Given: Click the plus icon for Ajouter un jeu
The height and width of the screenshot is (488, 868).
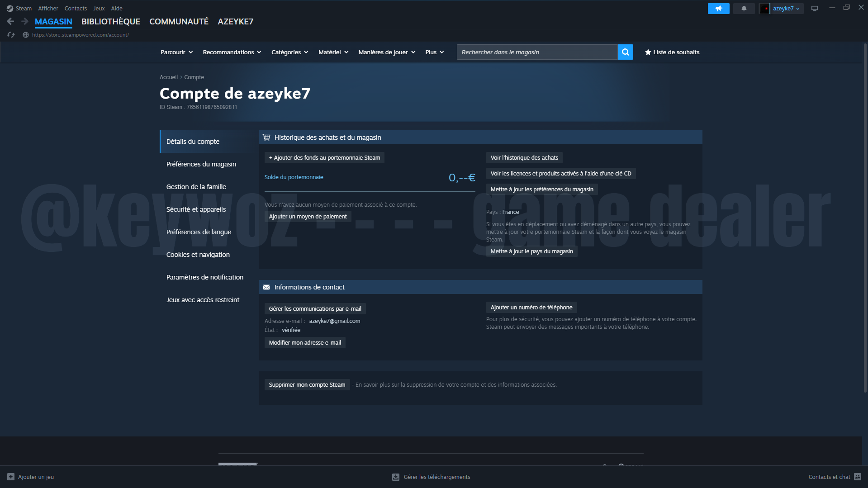Looking at the screenshot, I should coord(11,477).
